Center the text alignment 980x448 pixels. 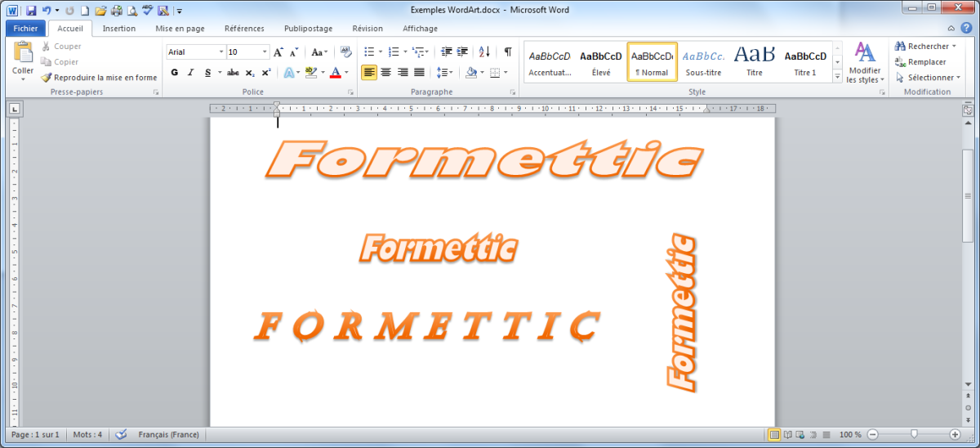[385, 72]
